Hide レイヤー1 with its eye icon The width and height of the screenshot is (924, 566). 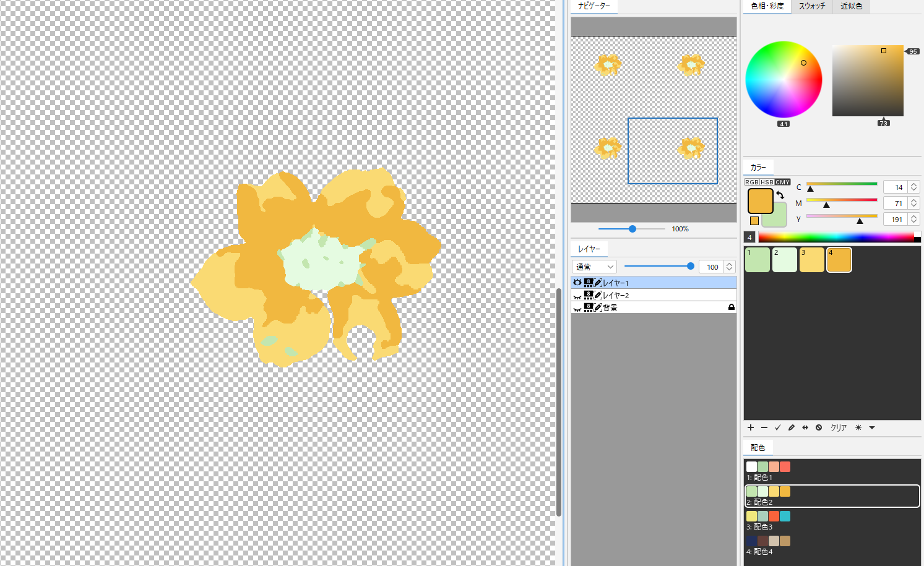(577, 282)
